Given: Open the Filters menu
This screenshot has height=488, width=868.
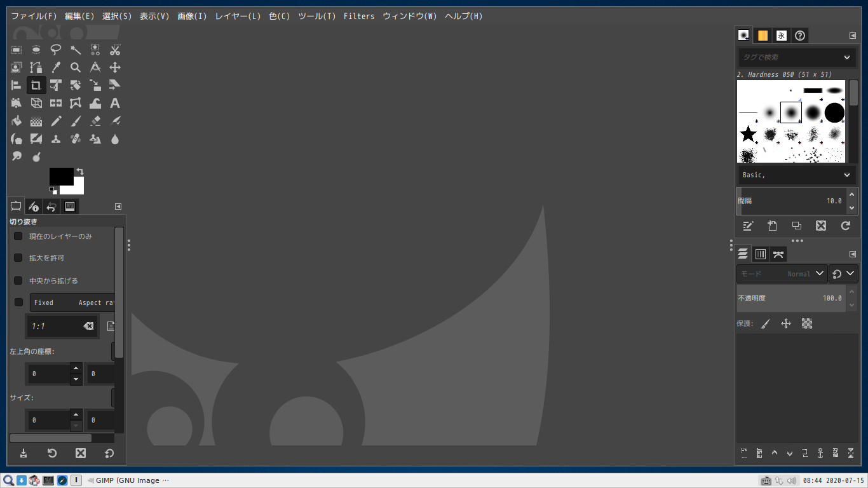Looking at the screenshot, I should click(359, 16).
